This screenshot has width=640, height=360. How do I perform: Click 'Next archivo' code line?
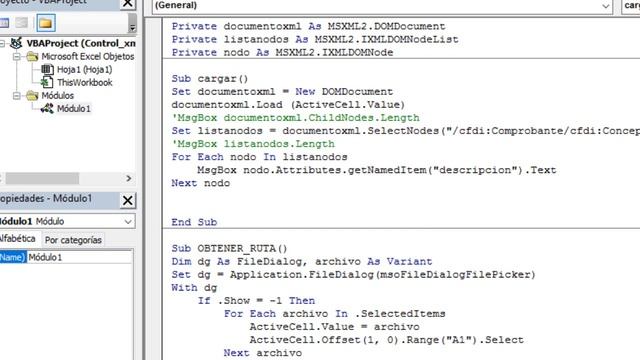(263, 353)
